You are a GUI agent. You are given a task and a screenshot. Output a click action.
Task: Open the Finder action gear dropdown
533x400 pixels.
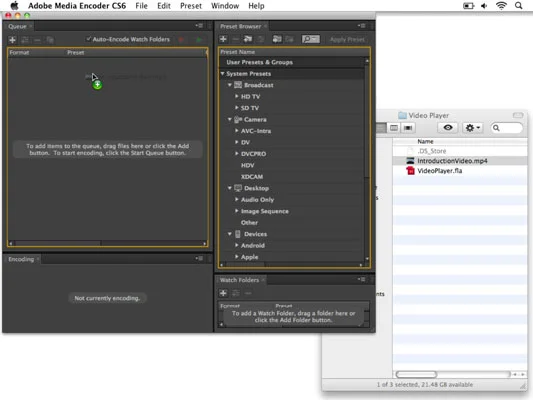pyautogui.click(x=472, y=128)
